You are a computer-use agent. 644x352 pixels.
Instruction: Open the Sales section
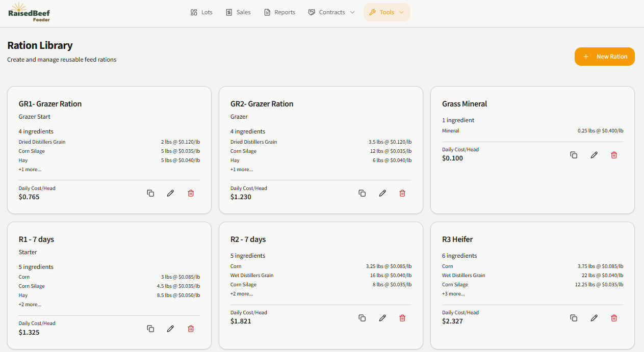238,12
